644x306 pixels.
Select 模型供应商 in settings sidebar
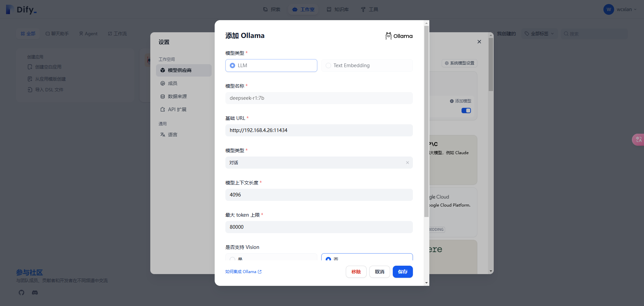coord(184,70)
